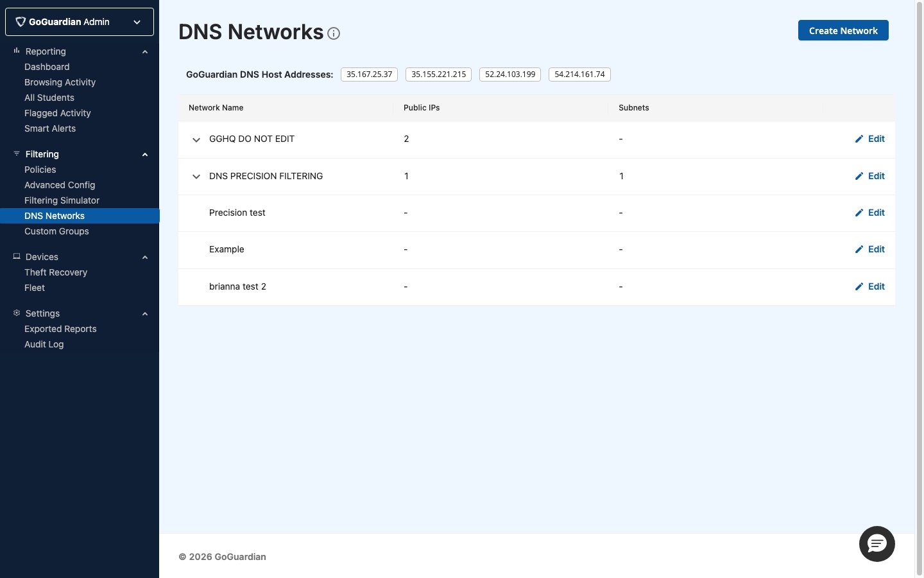Click pencil icon in Precision test row
This screenshot has width=924, height=578.
click(x=859, y=213)
